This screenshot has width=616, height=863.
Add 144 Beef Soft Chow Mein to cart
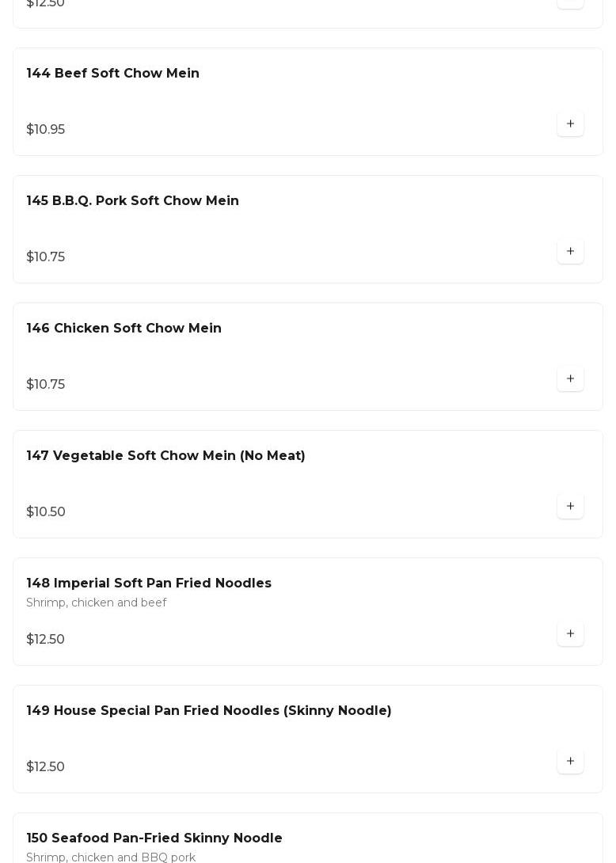coord(570,124)
